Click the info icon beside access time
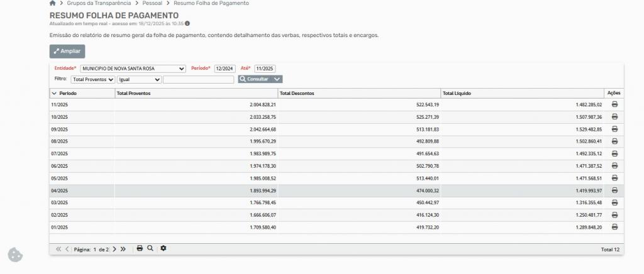Screen dimensions: 644x274 click(x=187, y=23)
